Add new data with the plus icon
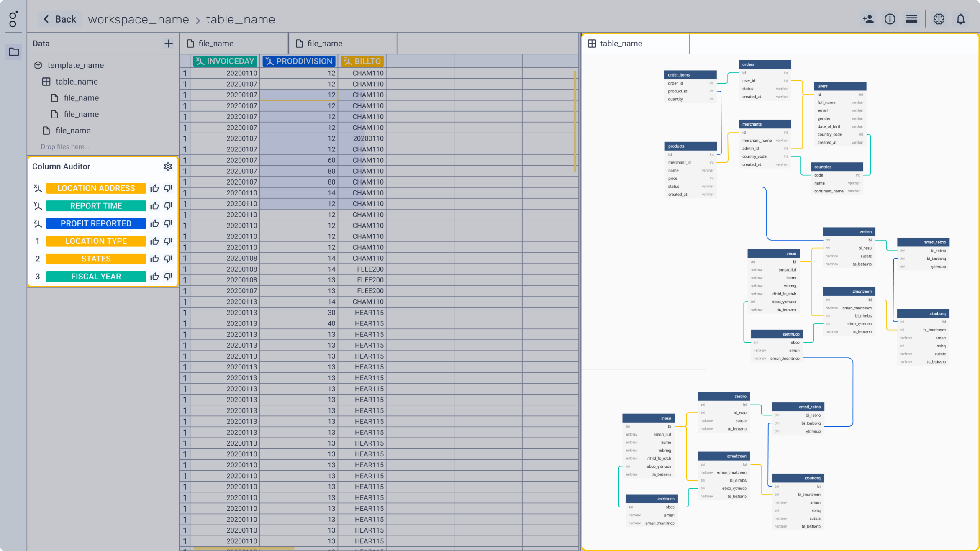Viewport: 980px width, 551px height. tap(169, 44)
